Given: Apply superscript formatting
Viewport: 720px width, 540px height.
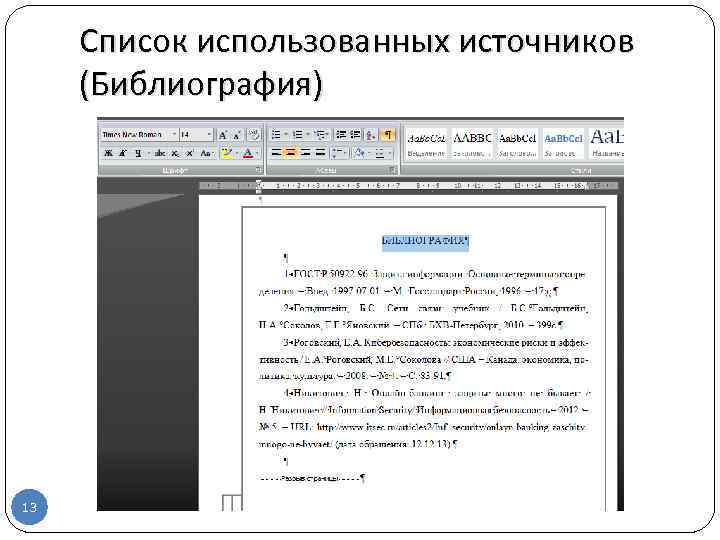Looking at the screenshot, I should 190,153.
